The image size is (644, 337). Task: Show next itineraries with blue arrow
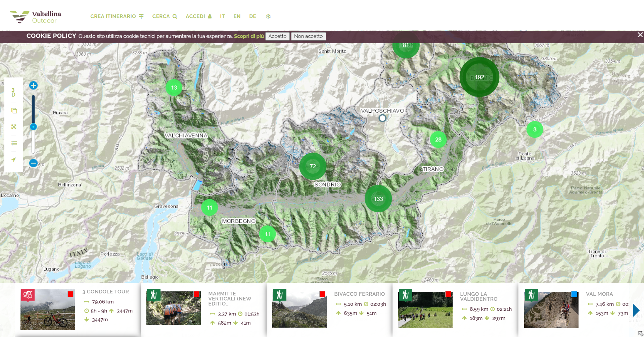(636, 310)
